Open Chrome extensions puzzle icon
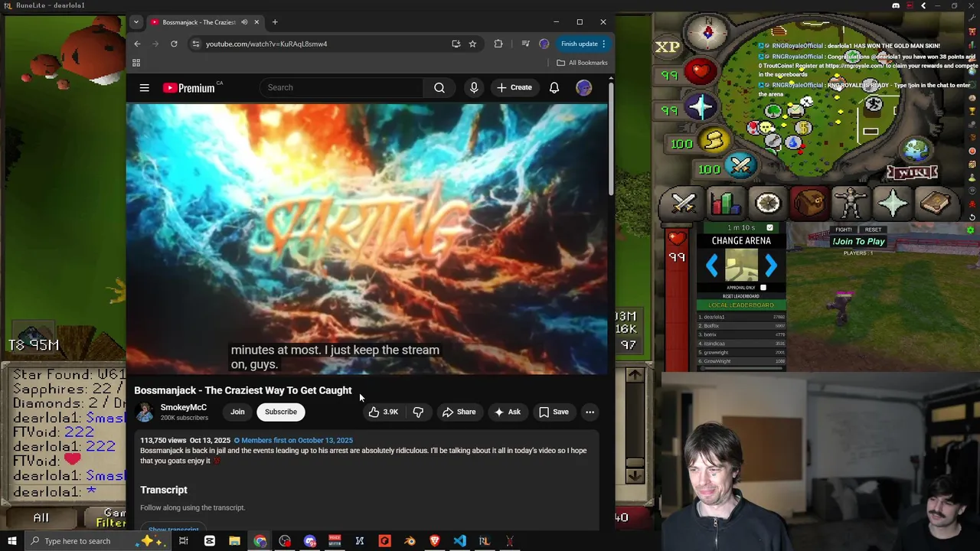 498,44
